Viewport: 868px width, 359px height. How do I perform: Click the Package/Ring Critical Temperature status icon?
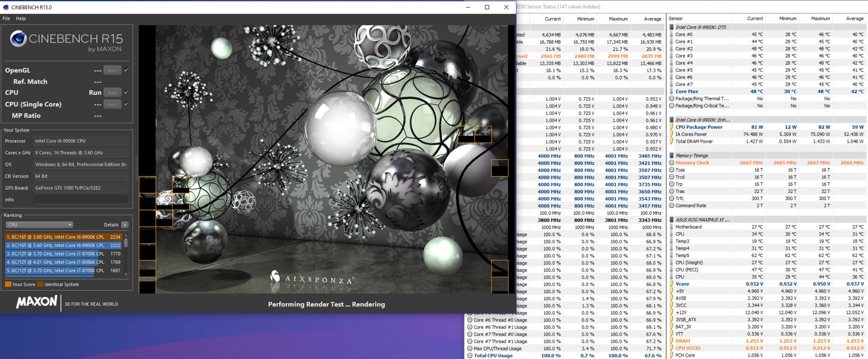point(672,105)
